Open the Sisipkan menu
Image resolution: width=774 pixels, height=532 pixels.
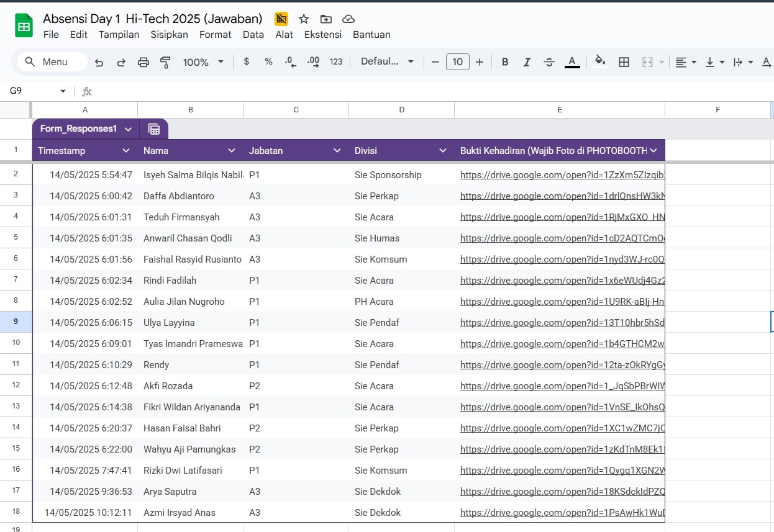(170, 35)
